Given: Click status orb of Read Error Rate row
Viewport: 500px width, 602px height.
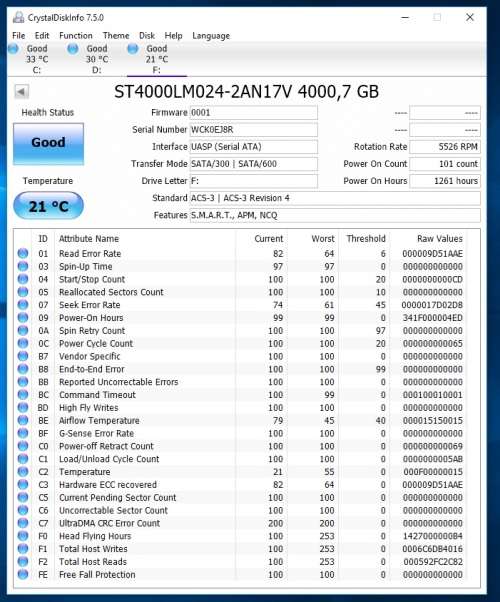Looking at the screenshot, I should point(23,253).
